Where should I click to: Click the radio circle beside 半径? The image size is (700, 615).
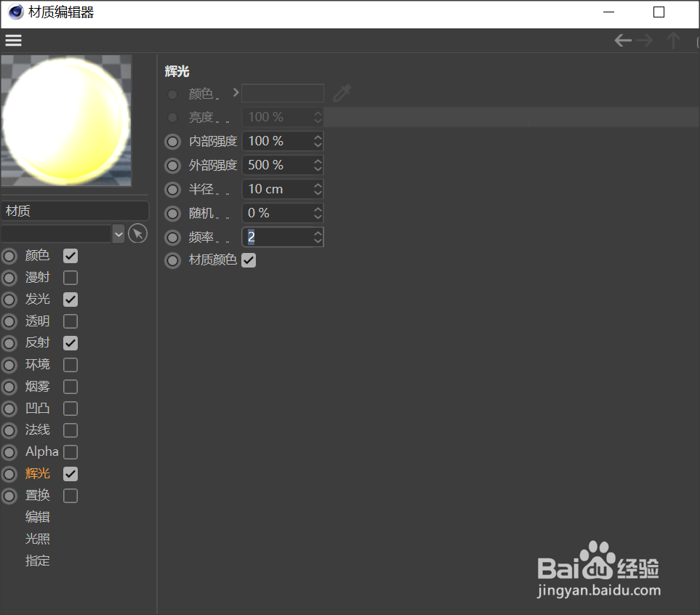[172, 189]
